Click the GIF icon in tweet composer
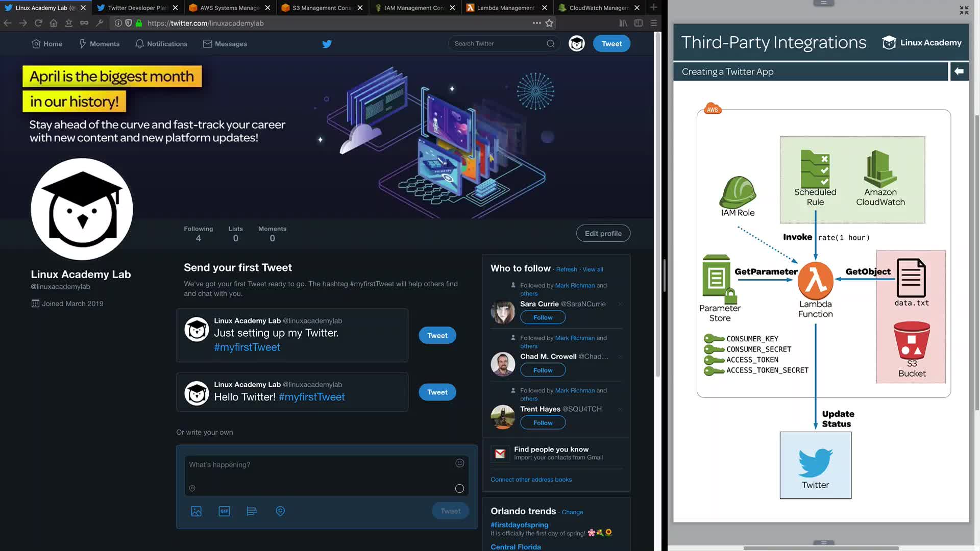980x551 pixels. 224,511
